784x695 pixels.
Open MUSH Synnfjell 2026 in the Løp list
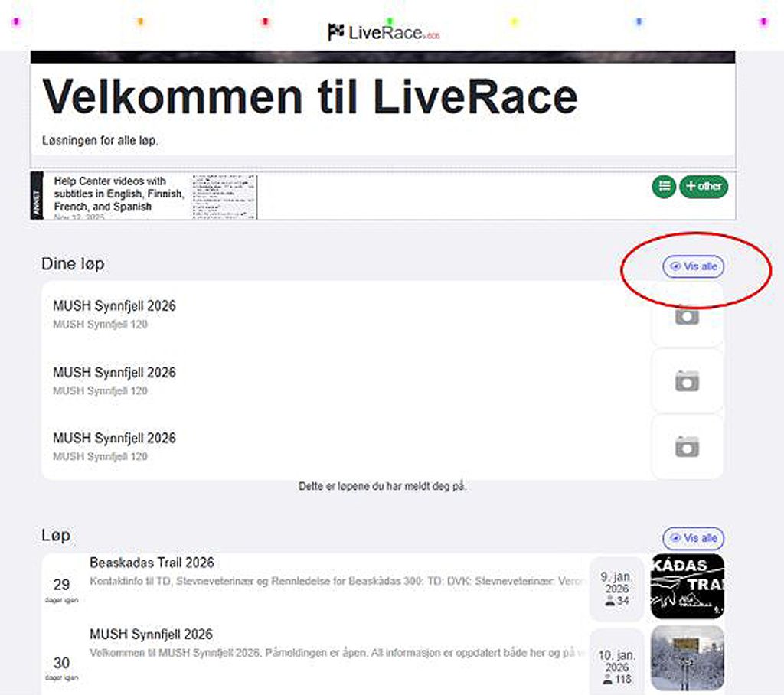[x=151, y=635]
